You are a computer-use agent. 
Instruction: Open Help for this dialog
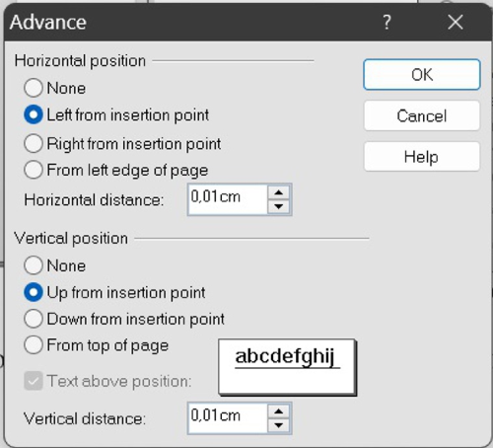click(422, 157)
